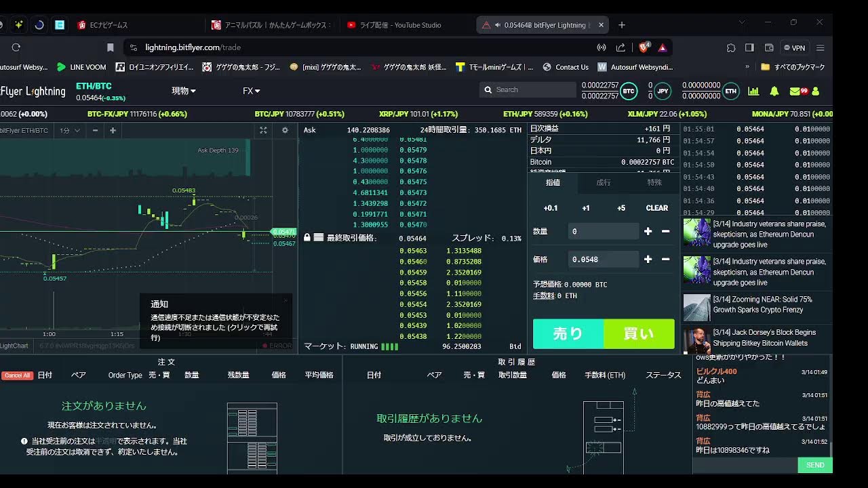Open the notifications bell icon
Image resolution: width=868 pixels, height=488 pixels.
(x=774, y=91)
